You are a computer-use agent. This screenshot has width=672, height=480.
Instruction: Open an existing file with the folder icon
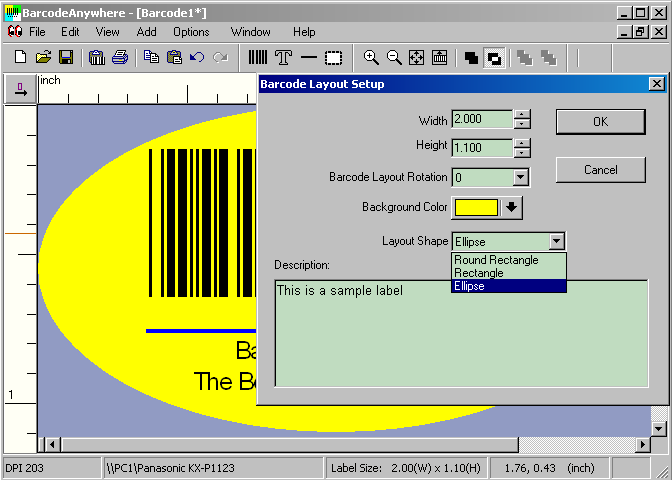tap(43, 57)
